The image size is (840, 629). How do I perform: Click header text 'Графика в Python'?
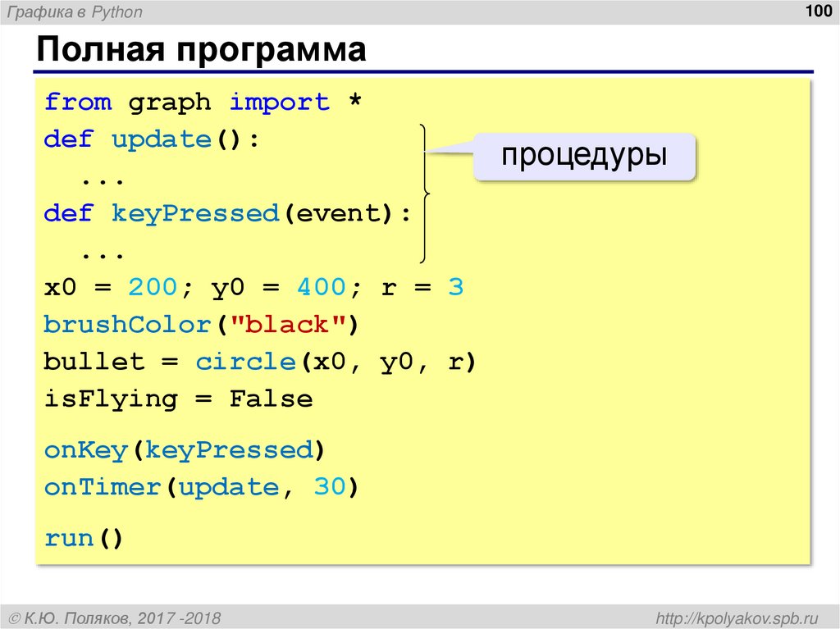75,11
